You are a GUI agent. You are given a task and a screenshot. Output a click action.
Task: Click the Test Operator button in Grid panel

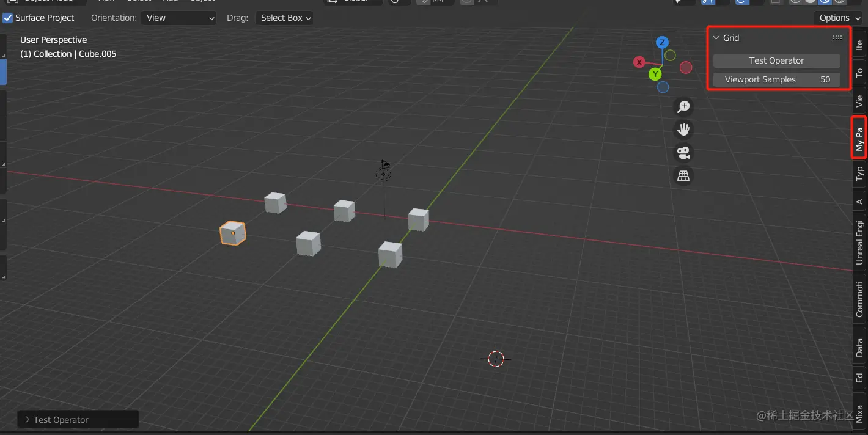coord(777,60)
